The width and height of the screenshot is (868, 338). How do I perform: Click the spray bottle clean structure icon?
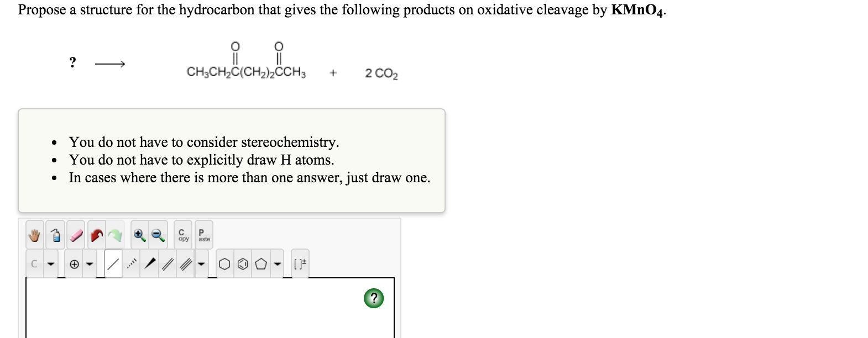pos(55,236)
